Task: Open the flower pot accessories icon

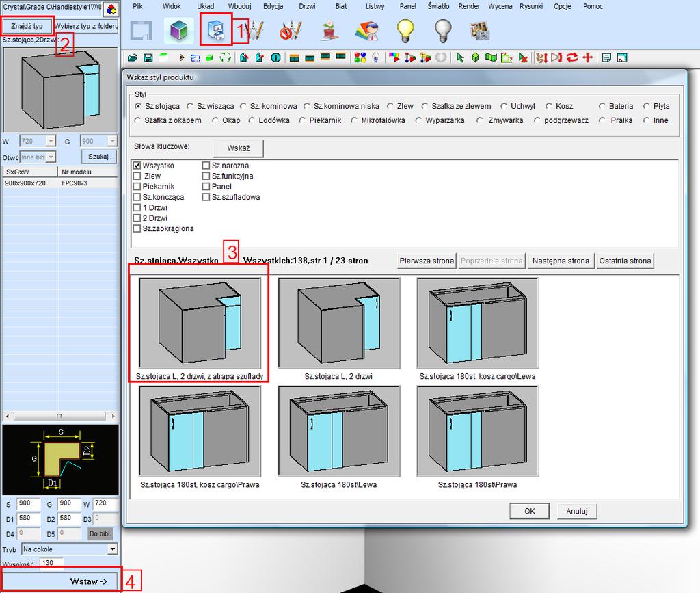Action: (x=329, y=31)
